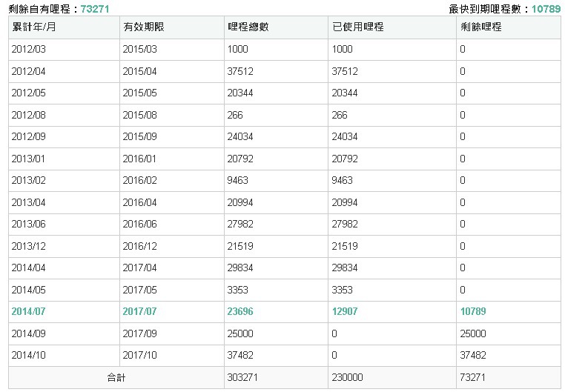Click total mileage 266 in 2012/08 row

[235, 115]
